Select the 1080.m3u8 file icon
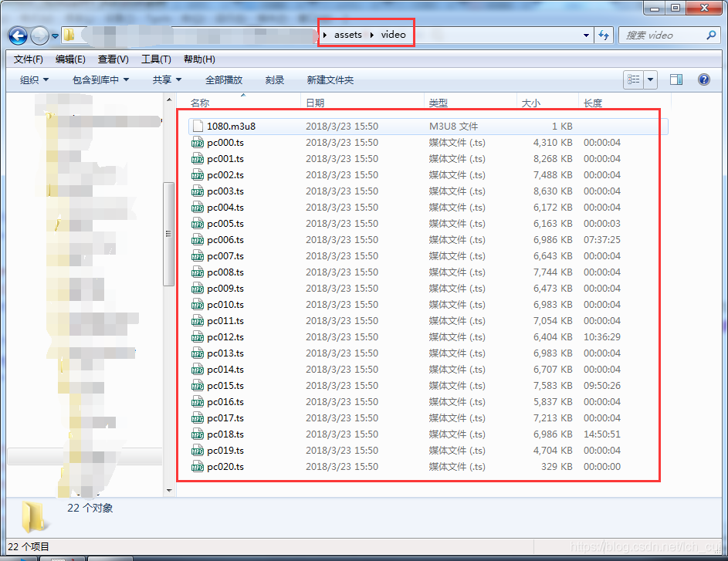Image resolution: width=728 pixels, height=561 pixels. click(x=198, y=127)
